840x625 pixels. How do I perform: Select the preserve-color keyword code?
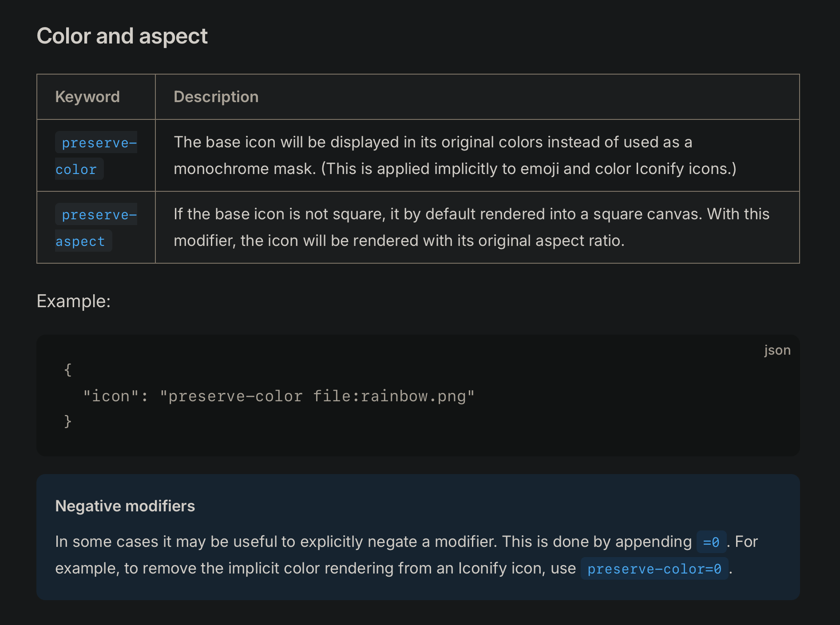click(96, 156)
